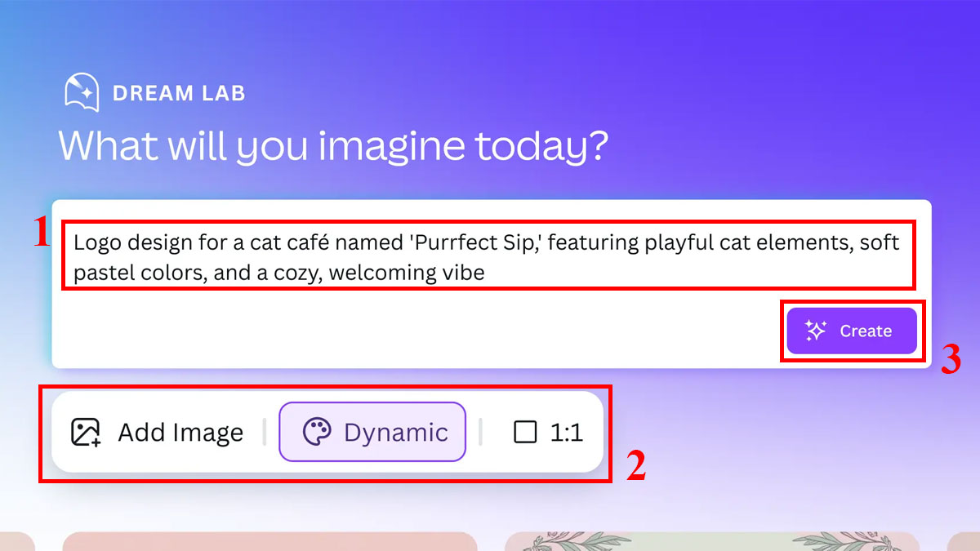Click the Add Image label
980x551 pixels.
point(181,432)
